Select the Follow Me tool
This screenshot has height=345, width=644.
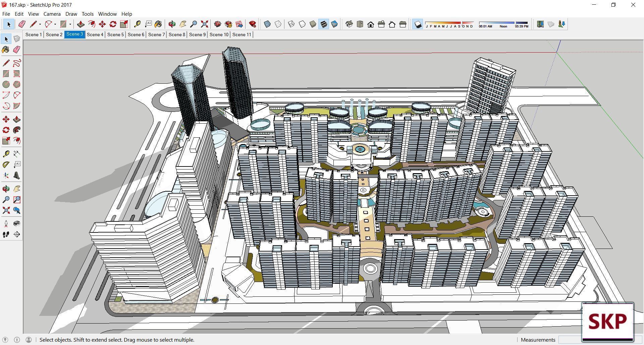[x=17, y=130]
